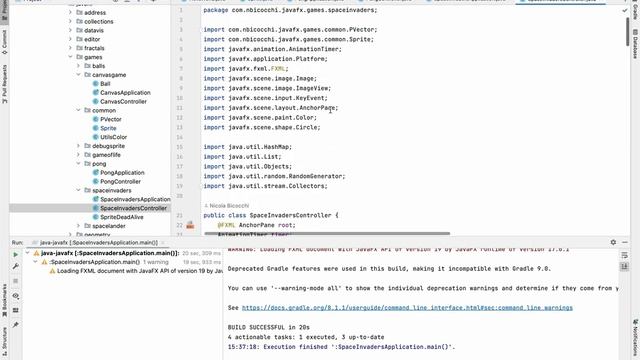640x360 pixels.
Task: Collapse the canvasgame package
Action: click(x=78, y=75)
